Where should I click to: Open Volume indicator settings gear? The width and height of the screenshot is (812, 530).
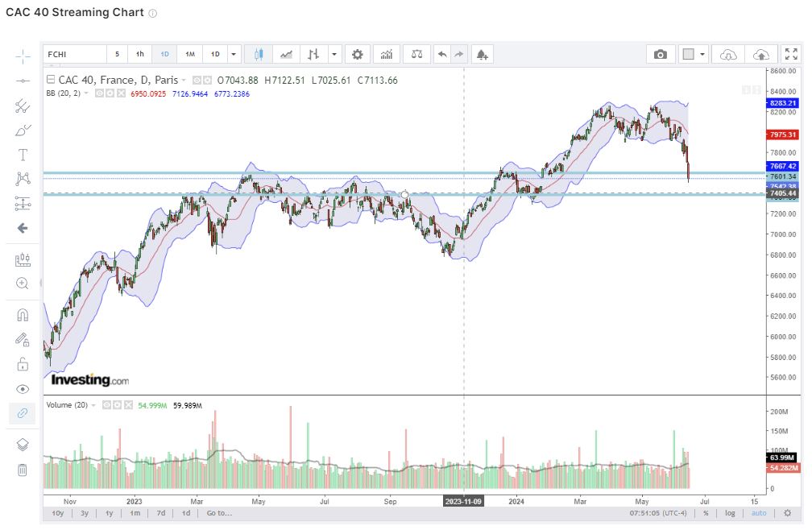coord(117,405)
